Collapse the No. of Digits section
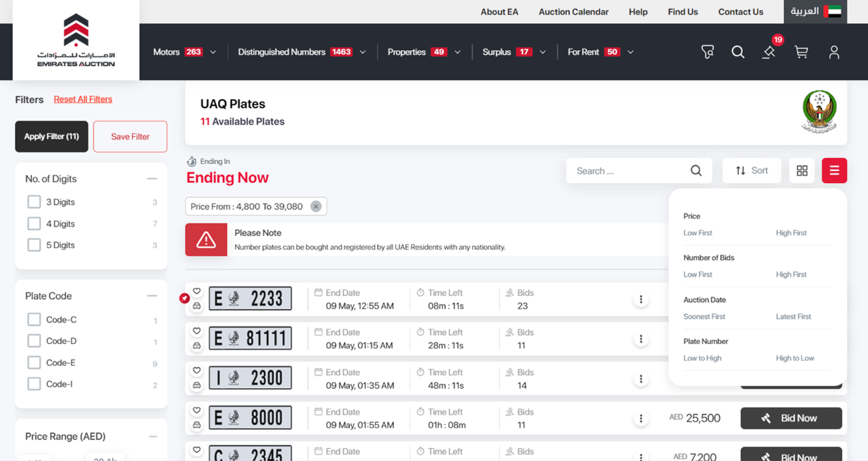The image size is (868, 461). 152,179
